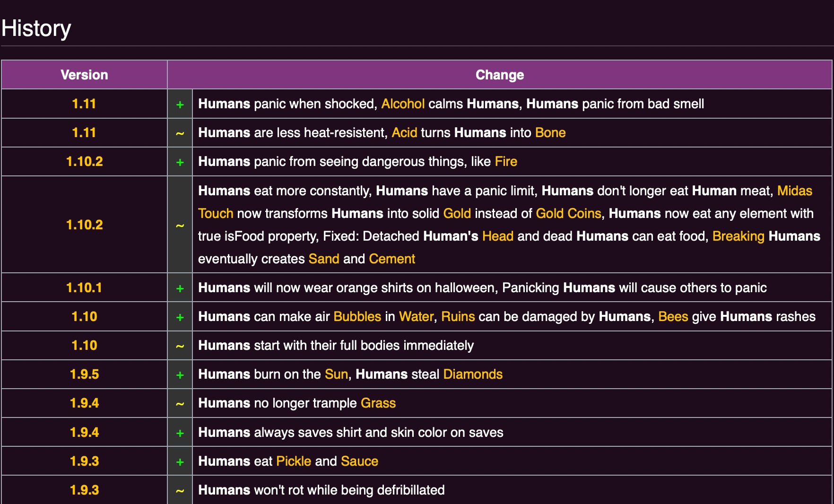This screenshot has width=834, height=504.
Task: Open the Breaking link
Action: click(738, 236)
